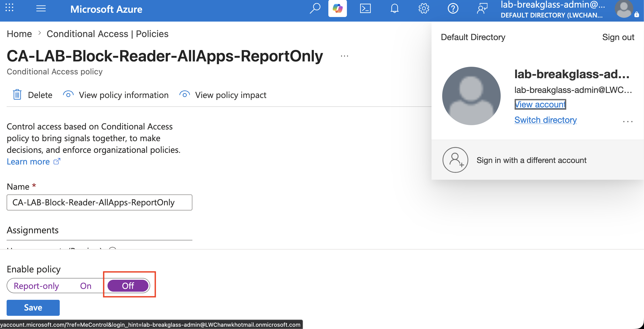Click the trash Delete icon
The image size is (644, 329).
pos(17,95)
